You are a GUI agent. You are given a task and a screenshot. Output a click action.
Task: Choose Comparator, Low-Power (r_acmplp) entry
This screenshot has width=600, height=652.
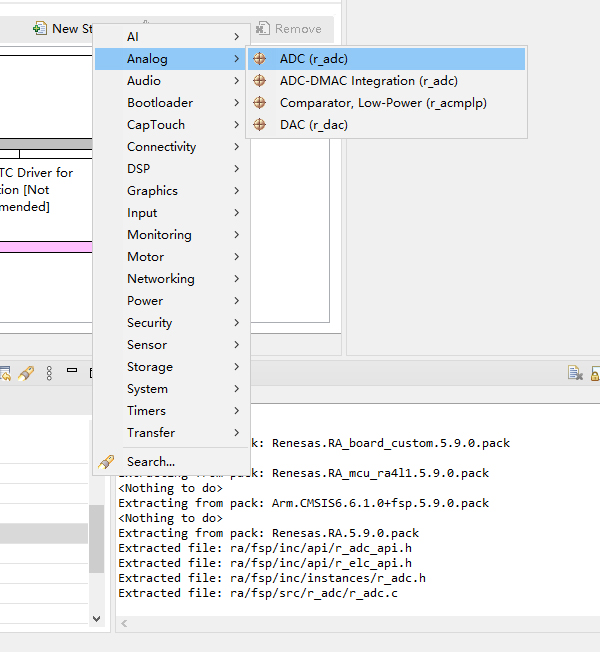387,103
